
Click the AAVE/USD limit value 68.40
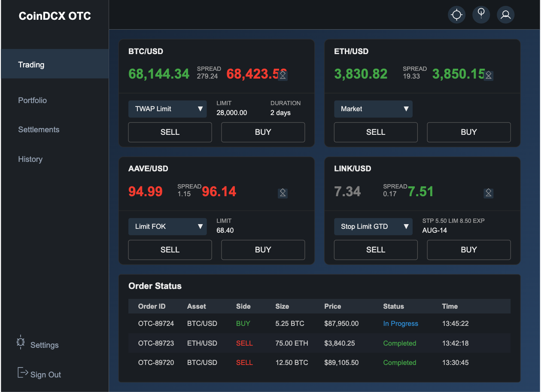click(225, 231)
